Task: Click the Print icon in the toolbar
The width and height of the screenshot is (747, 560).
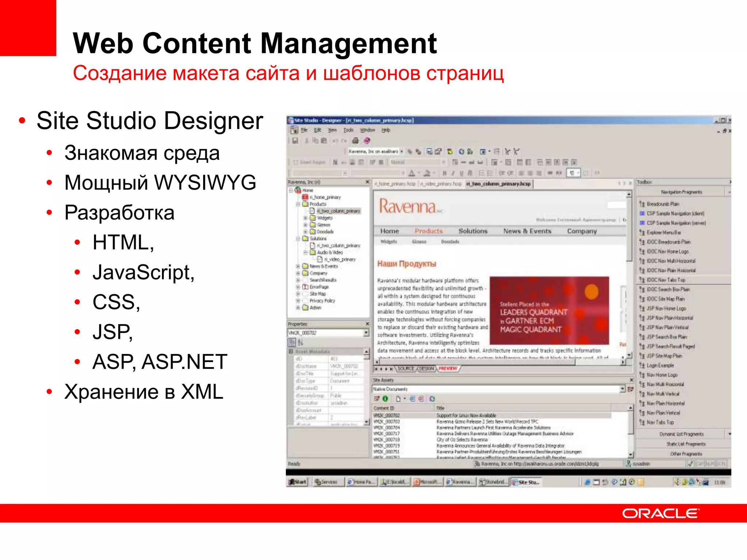Action: point(355,141)
